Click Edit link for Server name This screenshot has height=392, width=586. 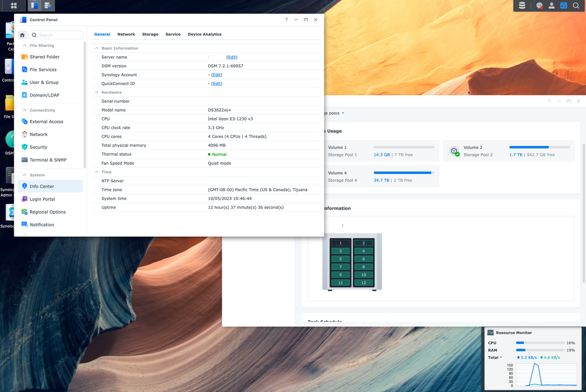(x=232, y=57)
